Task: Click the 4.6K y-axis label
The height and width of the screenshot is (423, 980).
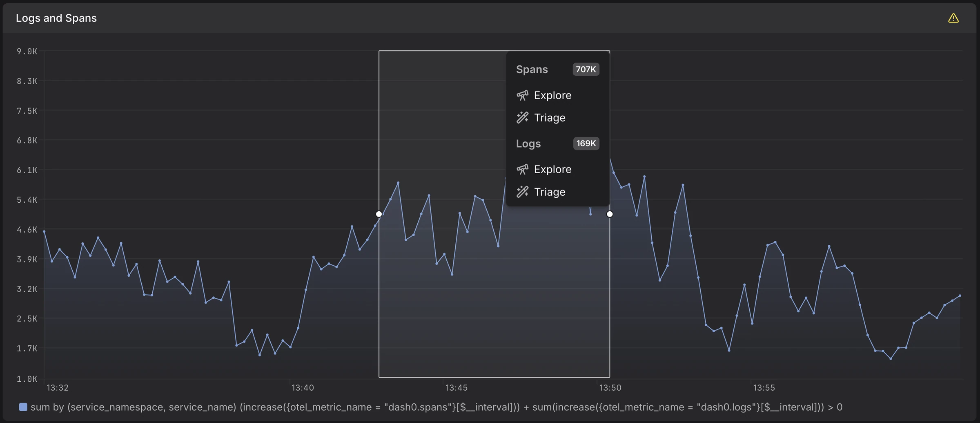Action: [x=27, y=230]
